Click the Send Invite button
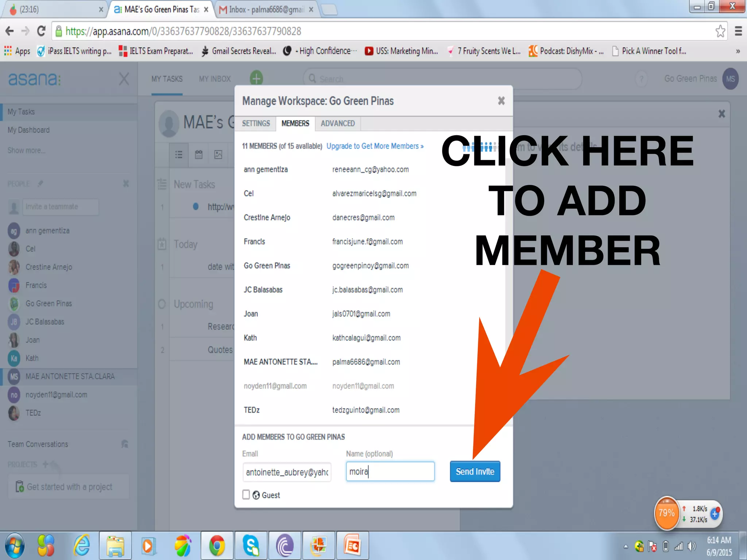 coord(475,471)
